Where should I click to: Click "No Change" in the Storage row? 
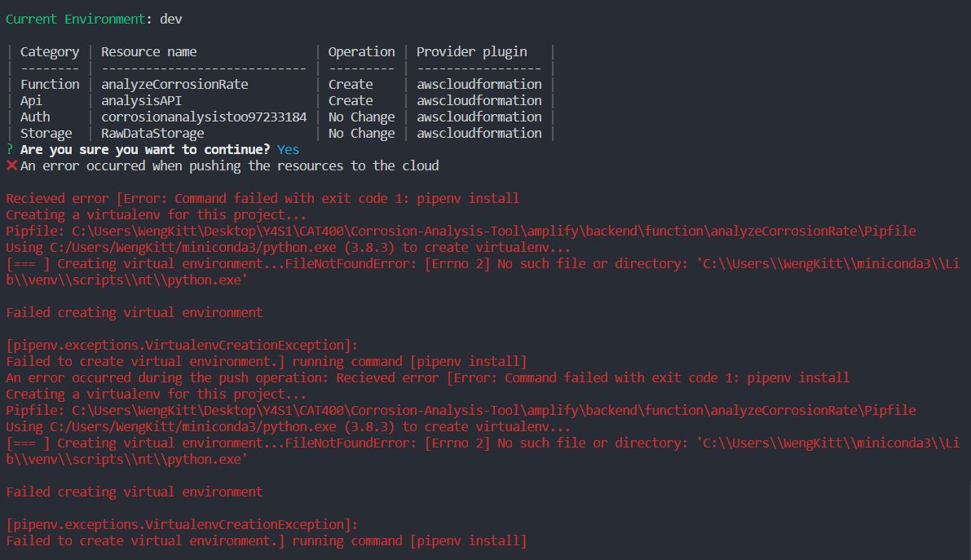tap(361, 133)
